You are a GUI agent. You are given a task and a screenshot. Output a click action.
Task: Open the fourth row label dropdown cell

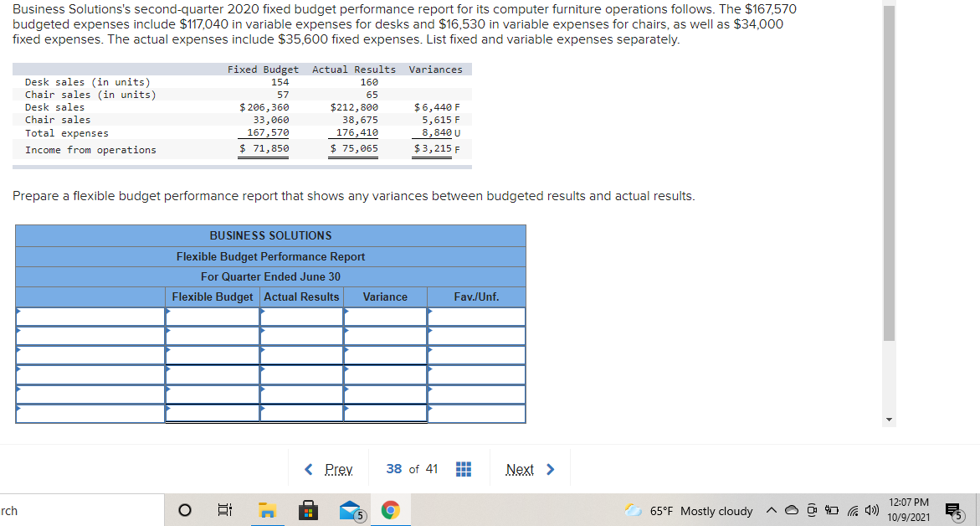click(x=90, y=374)
